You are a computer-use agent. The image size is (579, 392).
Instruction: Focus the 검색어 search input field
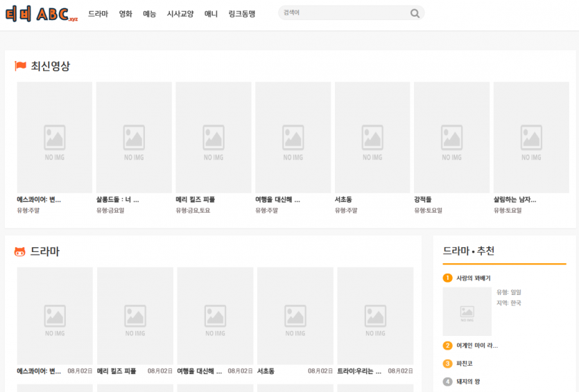[343, 13]
